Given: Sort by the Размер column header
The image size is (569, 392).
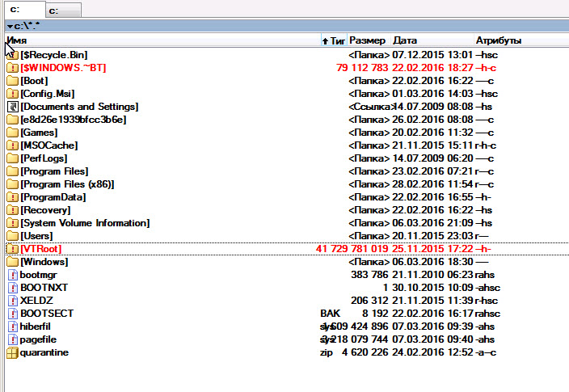Looking at the screenshot, I should (368, 40).
